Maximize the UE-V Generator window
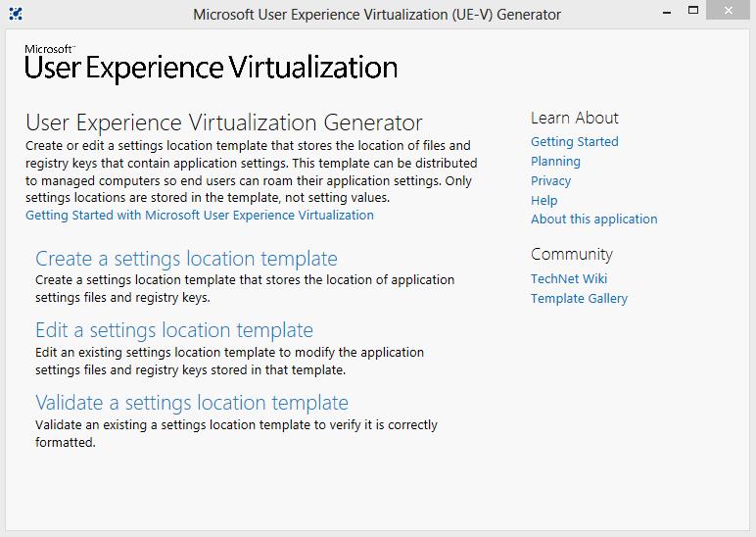Viewport: 756px width, 537px height. coord(693,11)
